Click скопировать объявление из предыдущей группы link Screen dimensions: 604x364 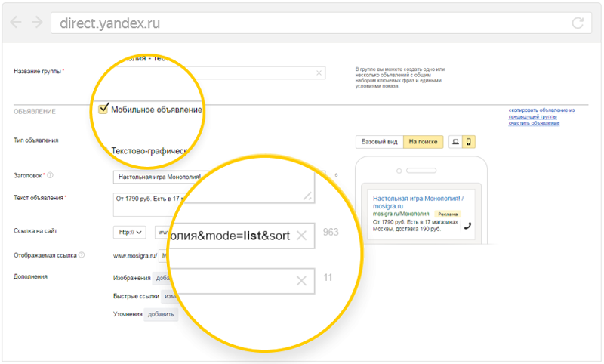point(541,113)
